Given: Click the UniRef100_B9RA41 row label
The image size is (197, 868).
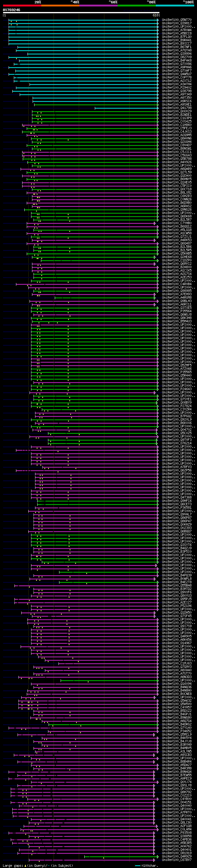Looking at the screenshot, I should (x=177, y=40).
